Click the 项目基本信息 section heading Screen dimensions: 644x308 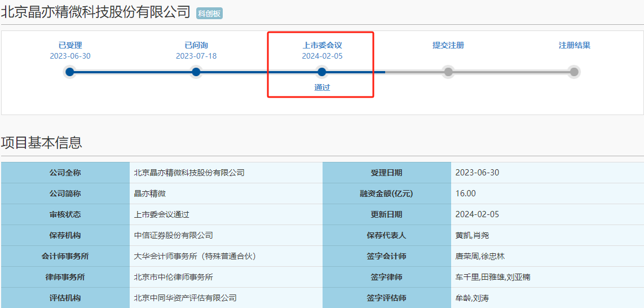point(42,143)
